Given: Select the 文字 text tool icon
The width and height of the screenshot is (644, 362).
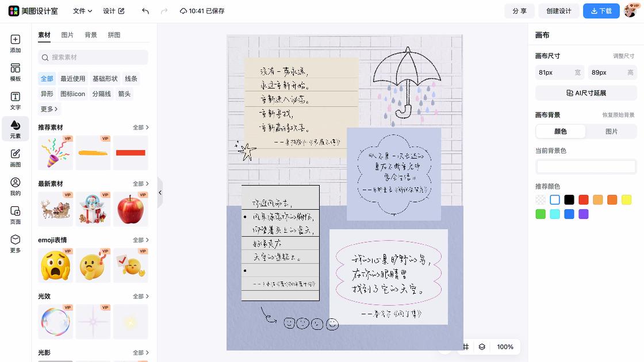Looking at the screenshot, I should 15,101.
